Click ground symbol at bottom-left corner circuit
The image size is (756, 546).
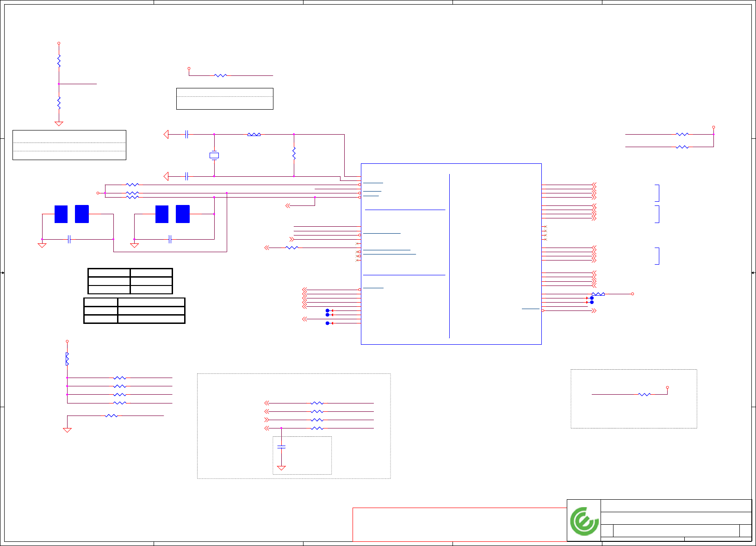(67, 430)
